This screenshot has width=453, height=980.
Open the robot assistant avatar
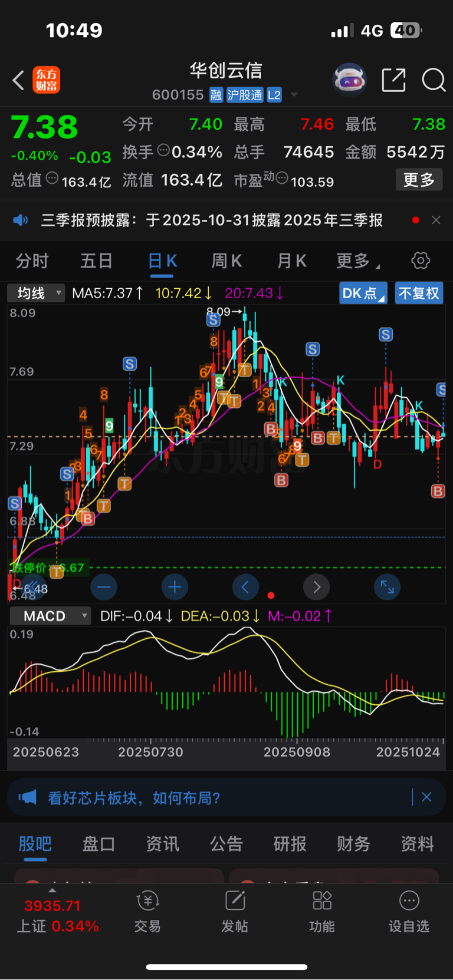[350, 80]
